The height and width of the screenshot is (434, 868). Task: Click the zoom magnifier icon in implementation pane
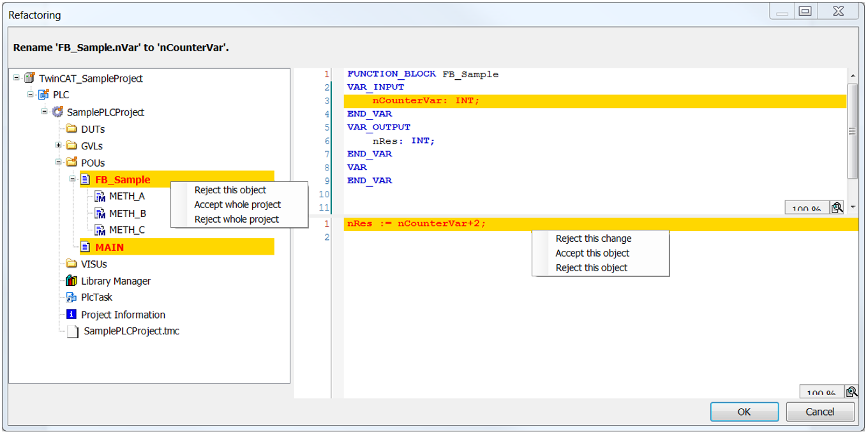pos(851,392)
